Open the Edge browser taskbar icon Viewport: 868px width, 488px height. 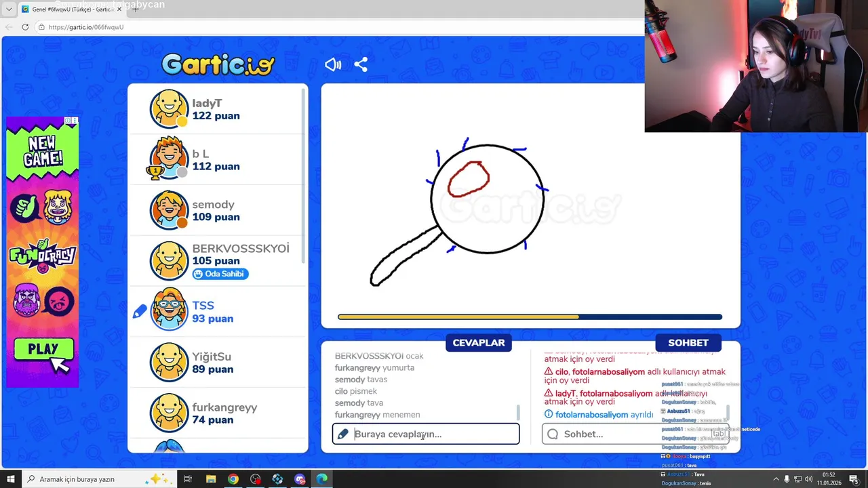click(x=321, y=479)
